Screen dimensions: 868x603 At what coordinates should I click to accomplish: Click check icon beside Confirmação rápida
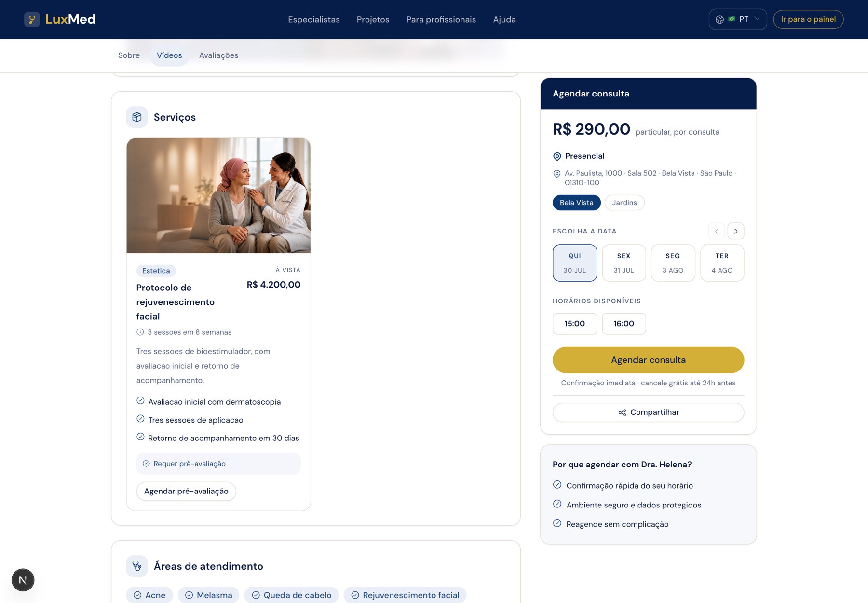pos(557,484)
